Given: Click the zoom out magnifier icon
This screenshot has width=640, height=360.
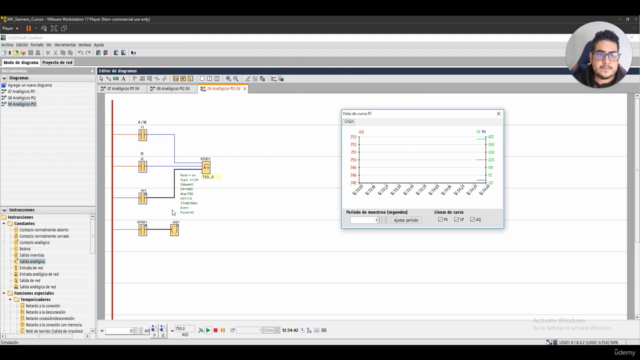Looking at the screenshot, I should 236,79.
